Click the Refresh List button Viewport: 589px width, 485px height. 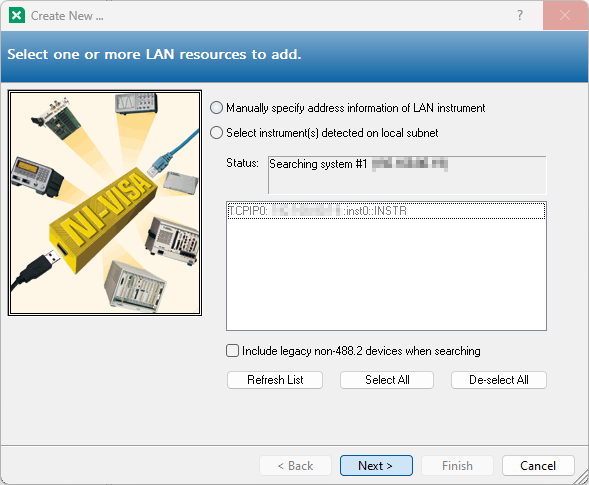(x=275, y=380)
